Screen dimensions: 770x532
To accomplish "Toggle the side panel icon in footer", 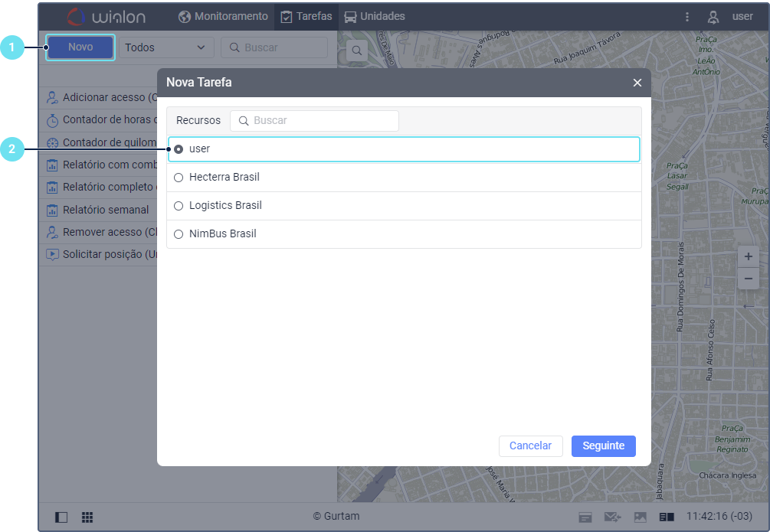I will tap(61, 517).
